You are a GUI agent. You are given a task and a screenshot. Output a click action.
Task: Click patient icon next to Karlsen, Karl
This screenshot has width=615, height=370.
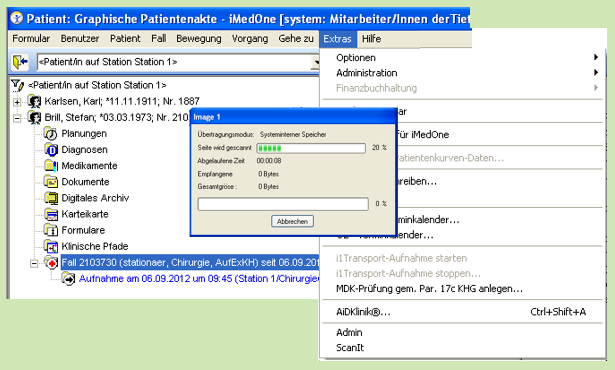(x=35, y=101)
